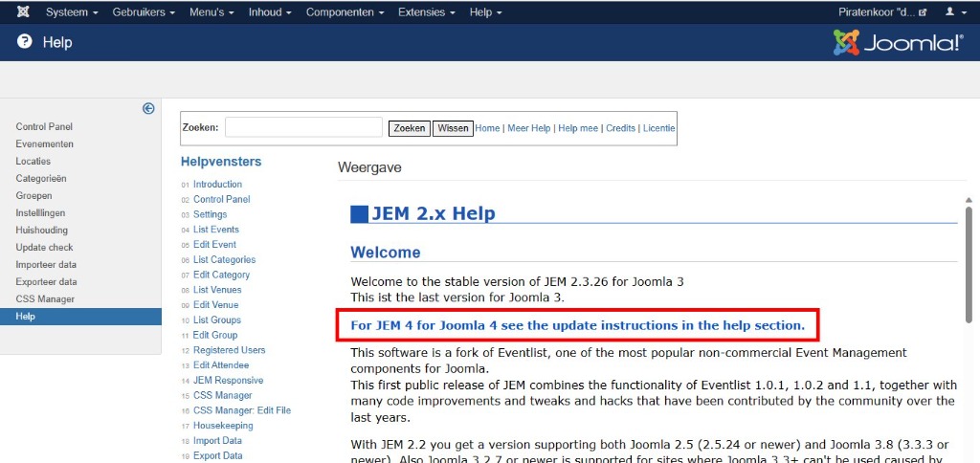Viewport: 980px width, 463px height.
Task: Open the Meer Help link
Action: [528, 128]
